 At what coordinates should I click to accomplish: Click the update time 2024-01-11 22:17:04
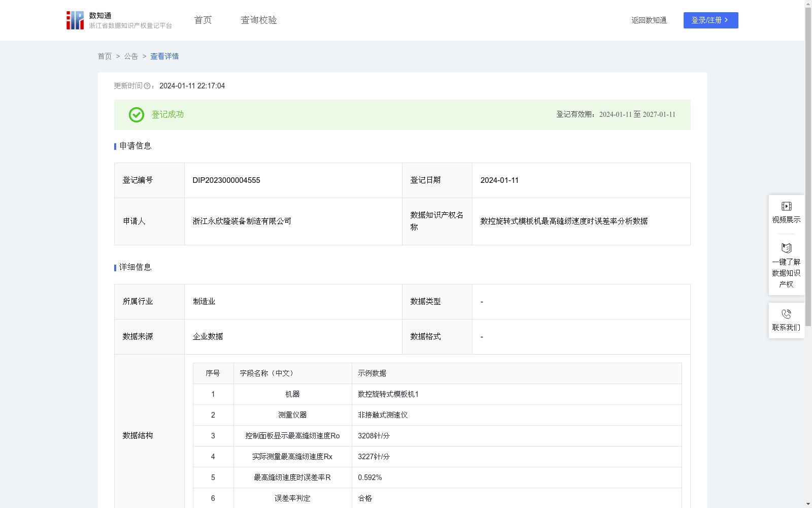point(192,86)
